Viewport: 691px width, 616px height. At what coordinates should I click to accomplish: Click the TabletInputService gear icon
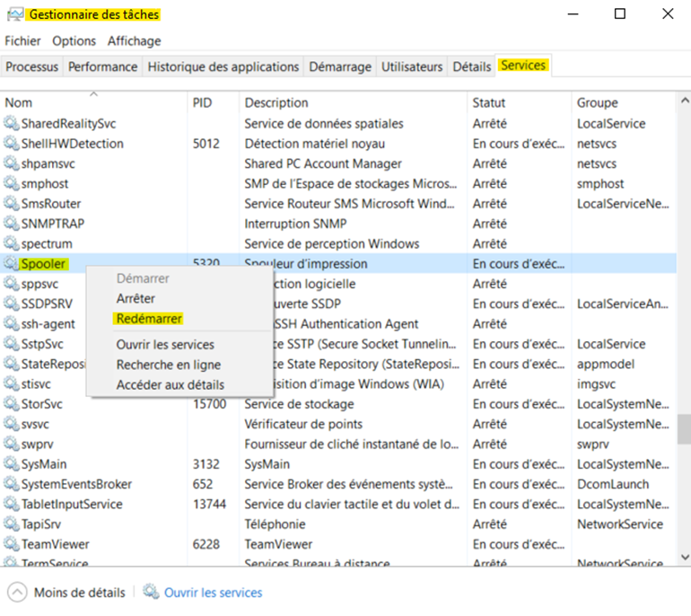[x=11, y=505]
